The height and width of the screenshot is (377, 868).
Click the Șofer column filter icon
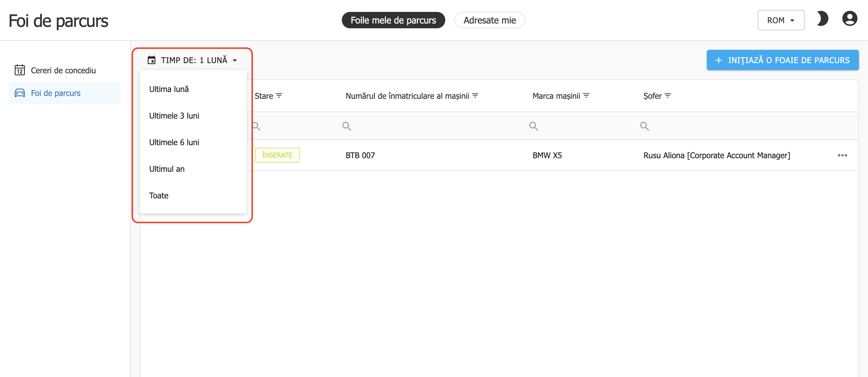tap(668, 96)
